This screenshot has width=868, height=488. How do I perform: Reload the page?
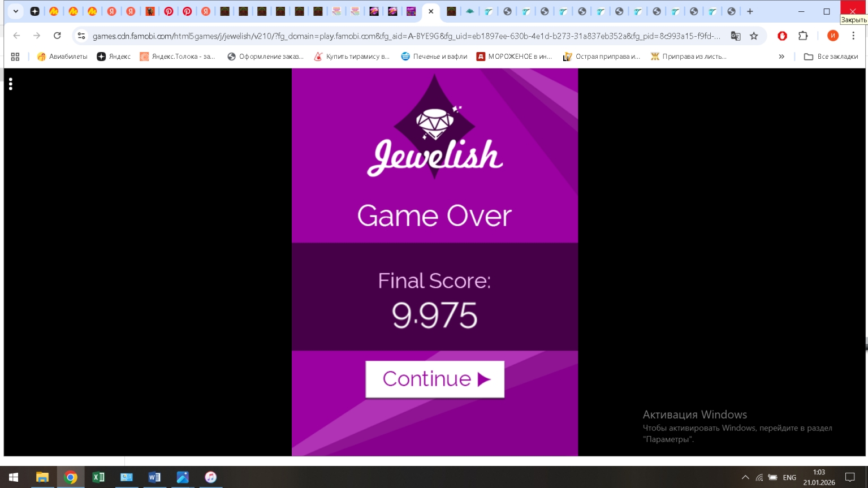pyautogui.click(x=57, y=36)
